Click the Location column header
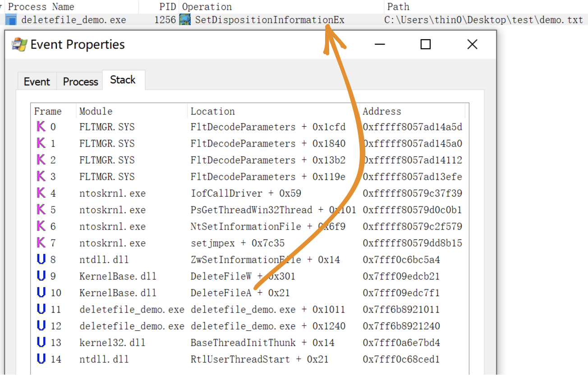The width and height of the screenshot is (588, 376). [x=212, y=111]
